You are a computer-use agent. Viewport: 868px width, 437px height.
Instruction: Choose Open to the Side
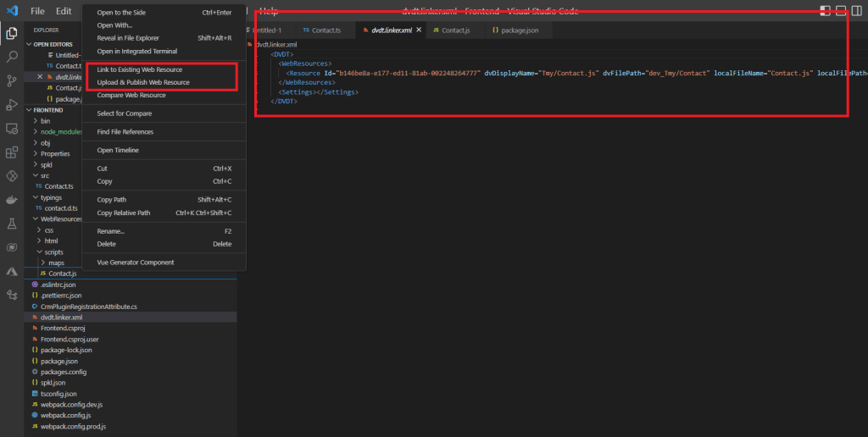click(x=164, y=12)
